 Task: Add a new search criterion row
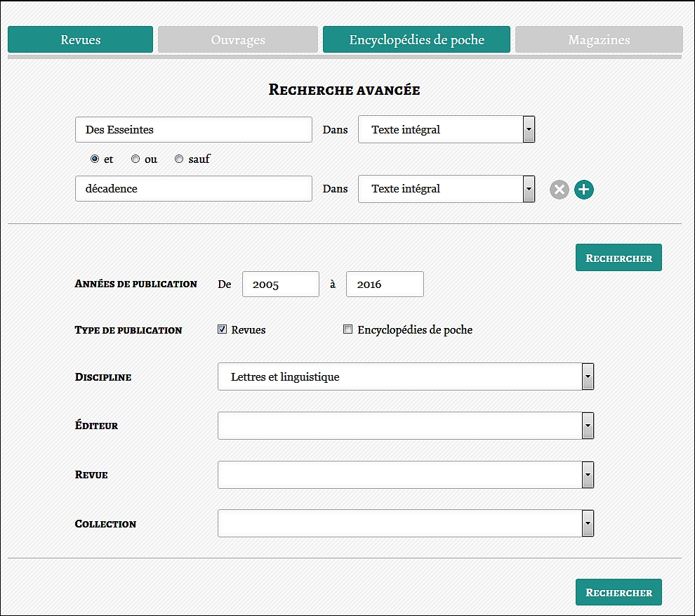click(x=584, y=190)
